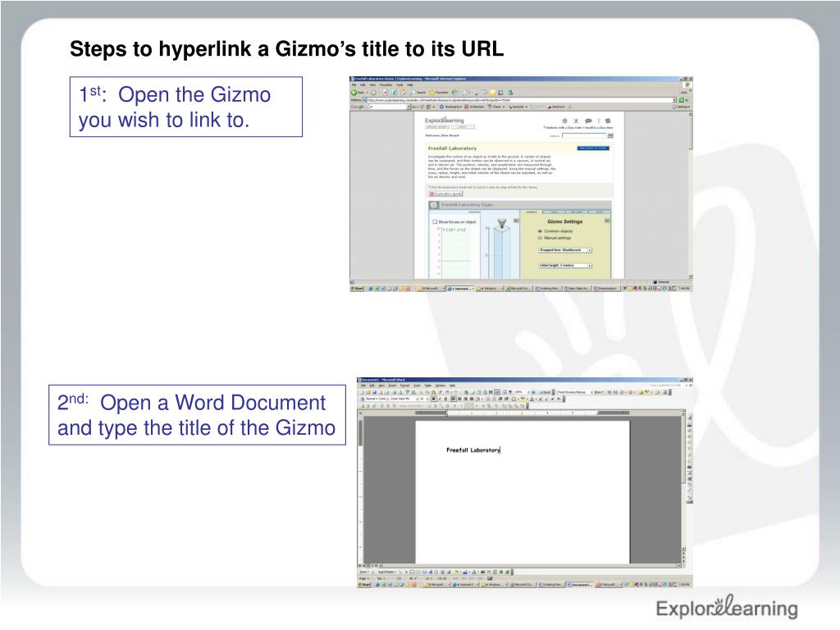This screenshot has width=840, height=630.
Task: Click Back arrow in Internet Explorer window
Action: pos(354,92)
